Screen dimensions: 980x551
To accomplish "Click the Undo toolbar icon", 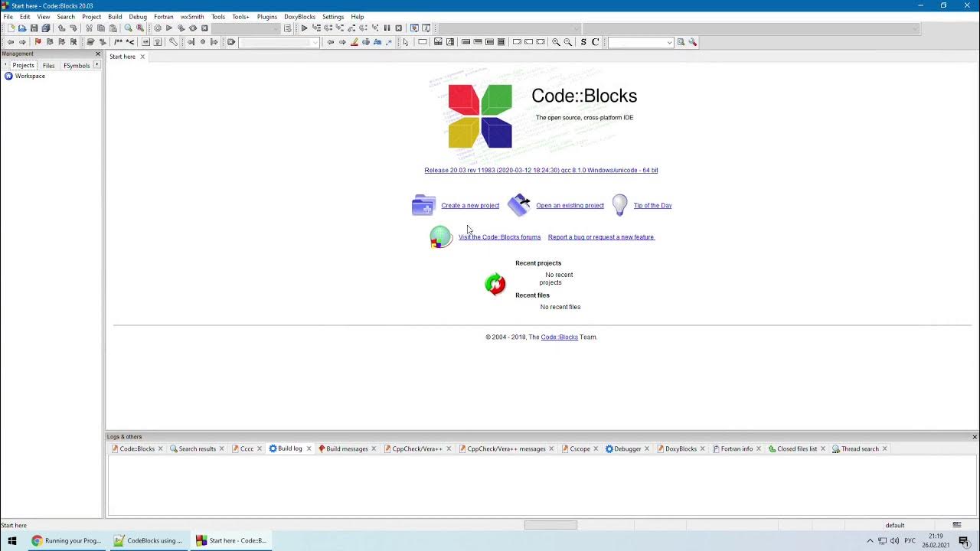I will [62, 28].
